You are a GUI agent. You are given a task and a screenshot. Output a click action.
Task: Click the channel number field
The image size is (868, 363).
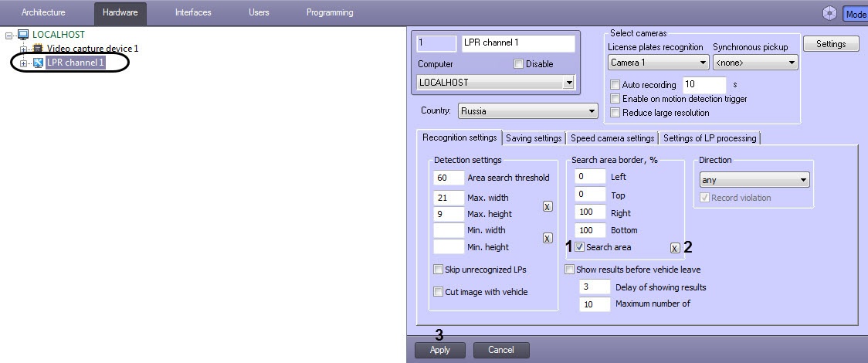[x=436, y=42]
